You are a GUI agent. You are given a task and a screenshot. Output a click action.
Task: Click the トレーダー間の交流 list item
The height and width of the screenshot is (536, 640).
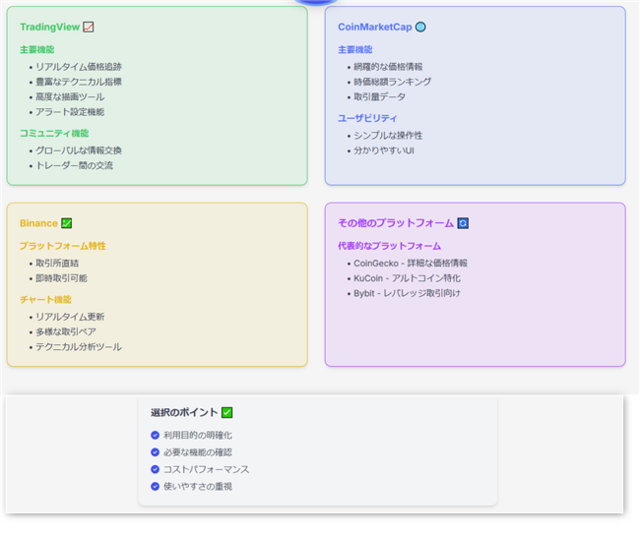point(74,166)
